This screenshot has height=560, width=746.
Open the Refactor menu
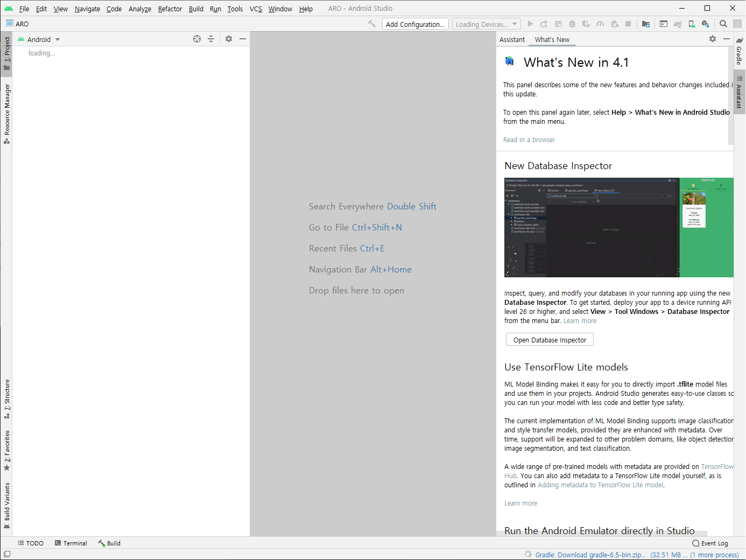[x=170, y=9]
